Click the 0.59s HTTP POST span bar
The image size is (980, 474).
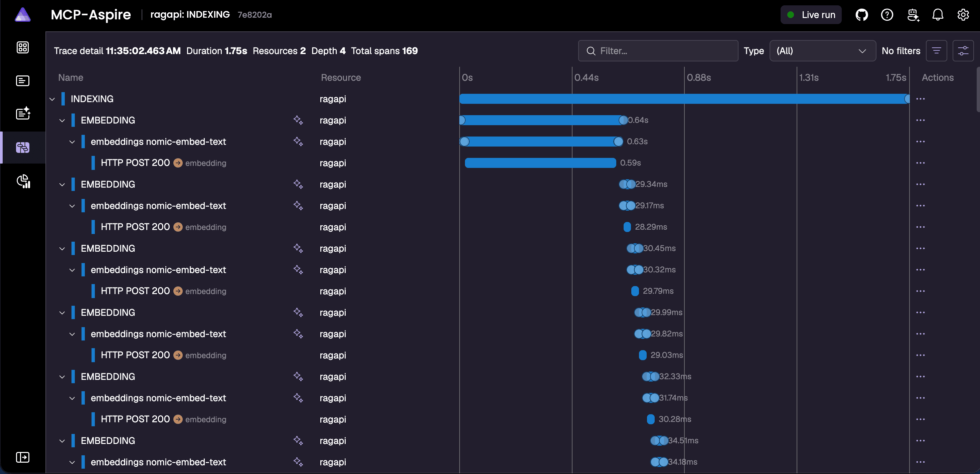pos(540,163)
